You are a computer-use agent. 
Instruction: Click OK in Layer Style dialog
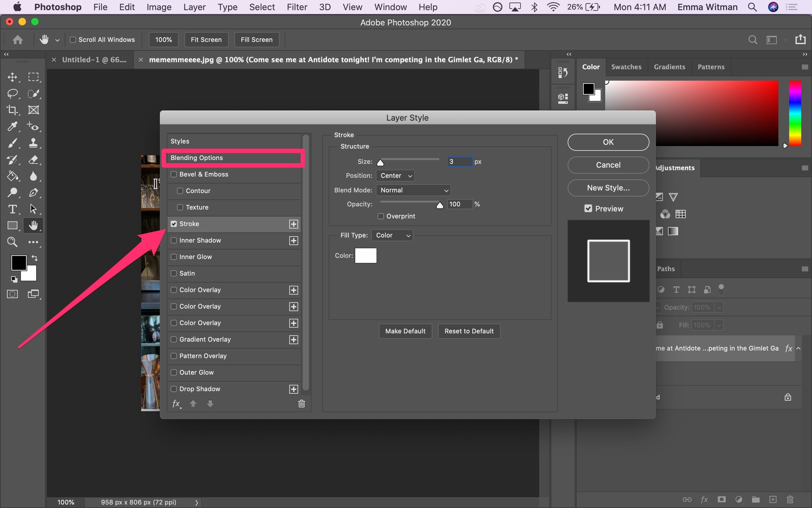(x=608, y=142)
